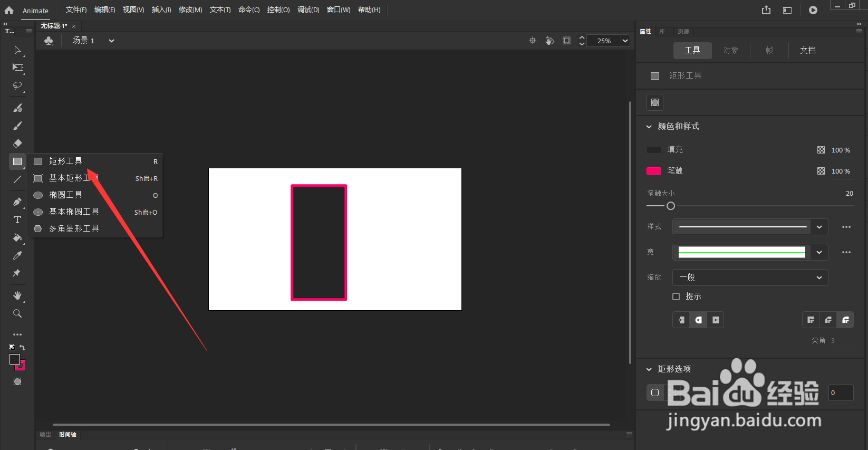Open the edit toolbar ellipsis

click(x=17, y=334)
